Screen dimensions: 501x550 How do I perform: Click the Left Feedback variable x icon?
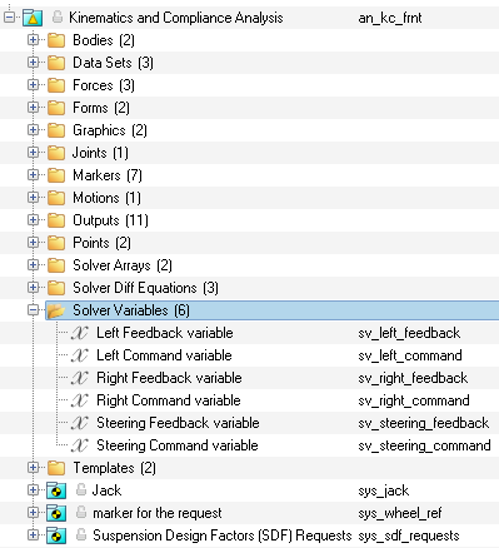coord(80,333)
